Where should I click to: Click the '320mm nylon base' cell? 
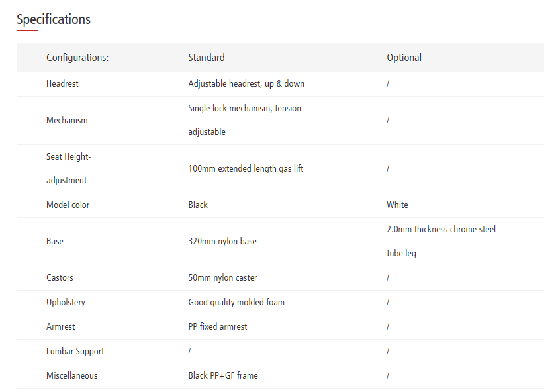click(222, 242)
